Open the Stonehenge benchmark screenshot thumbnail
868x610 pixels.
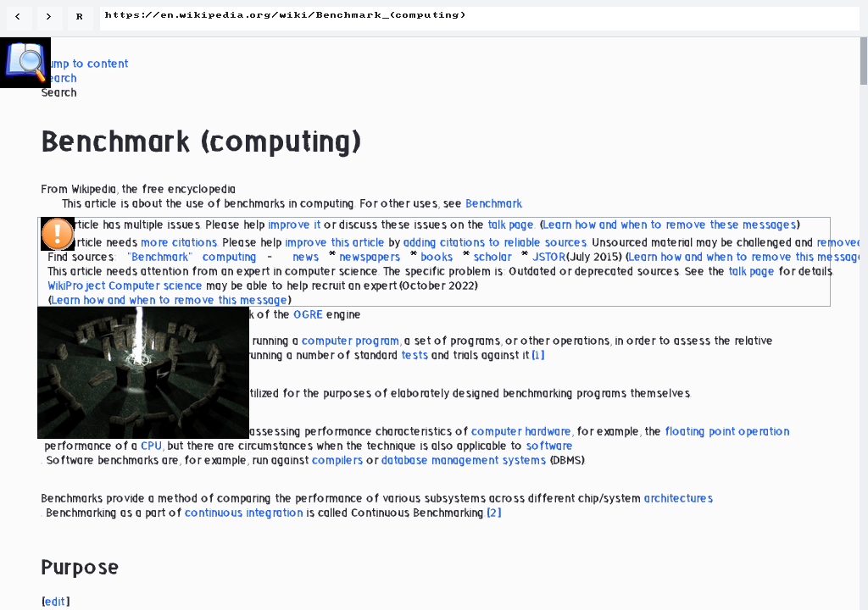(x=142, y=372)
